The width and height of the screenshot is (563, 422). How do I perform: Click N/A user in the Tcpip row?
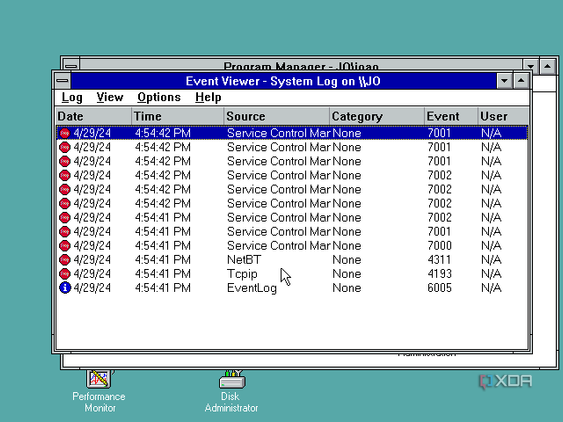tap(491, 274)
